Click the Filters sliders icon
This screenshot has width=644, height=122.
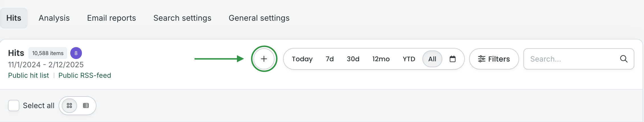pyautogui.click(x=482, y=59)
